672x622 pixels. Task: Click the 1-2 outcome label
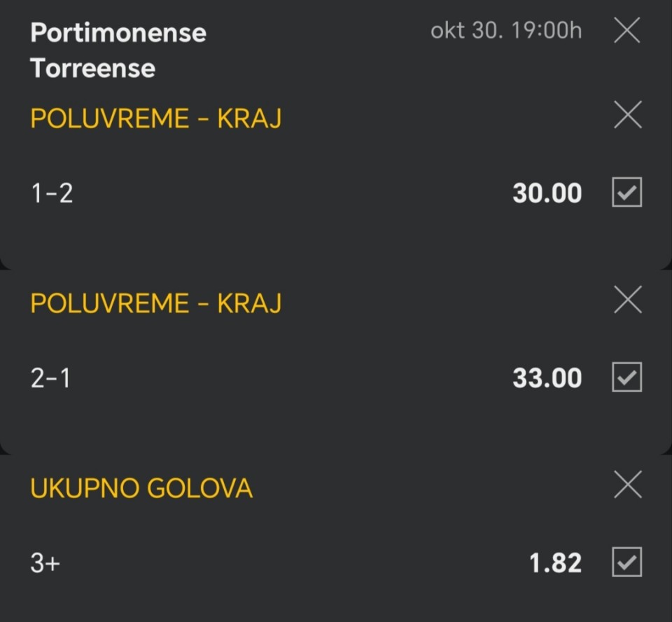[x=52, y=193]
